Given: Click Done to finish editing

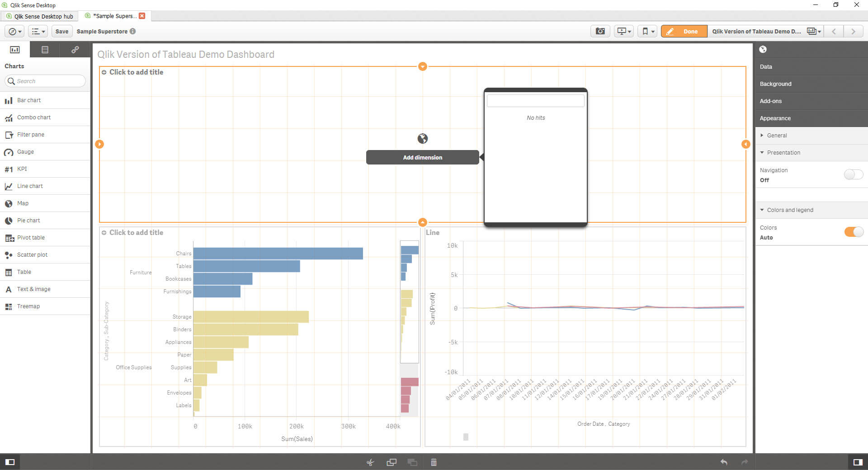Looking at the screenshot, I should coord(684,31).
